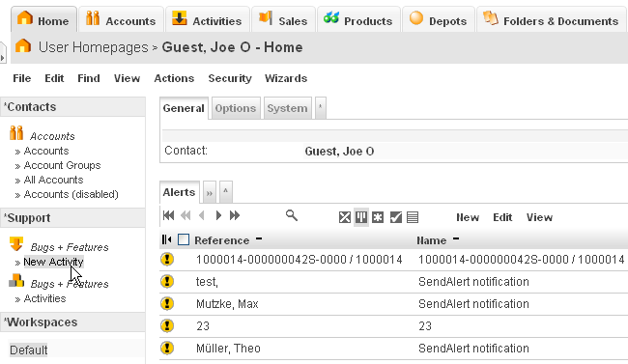This screenshot has width=628, height=364.
Task: Open All Accounts sidebar link
Action: click(x=53, y=180)
